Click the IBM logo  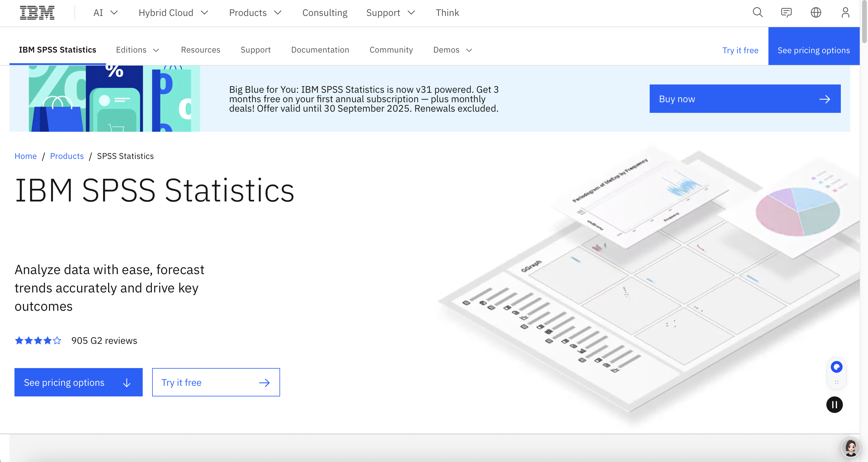coord(37,12)
